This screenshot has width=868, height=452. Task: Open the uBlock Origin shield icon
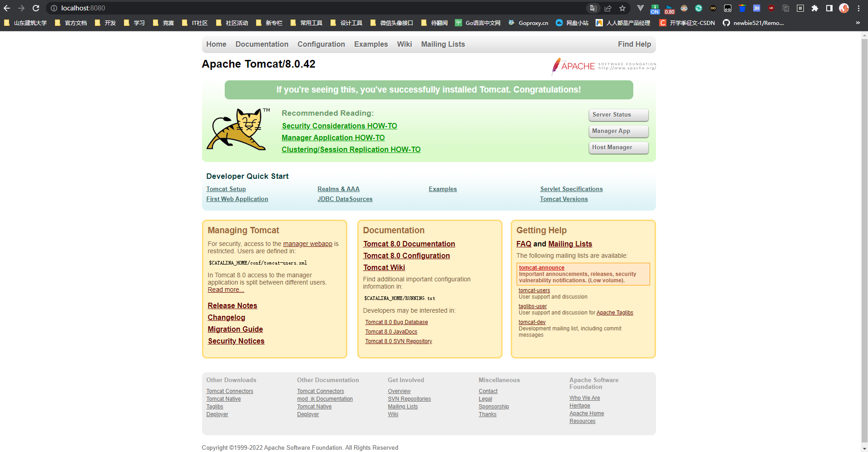point(771,8)
